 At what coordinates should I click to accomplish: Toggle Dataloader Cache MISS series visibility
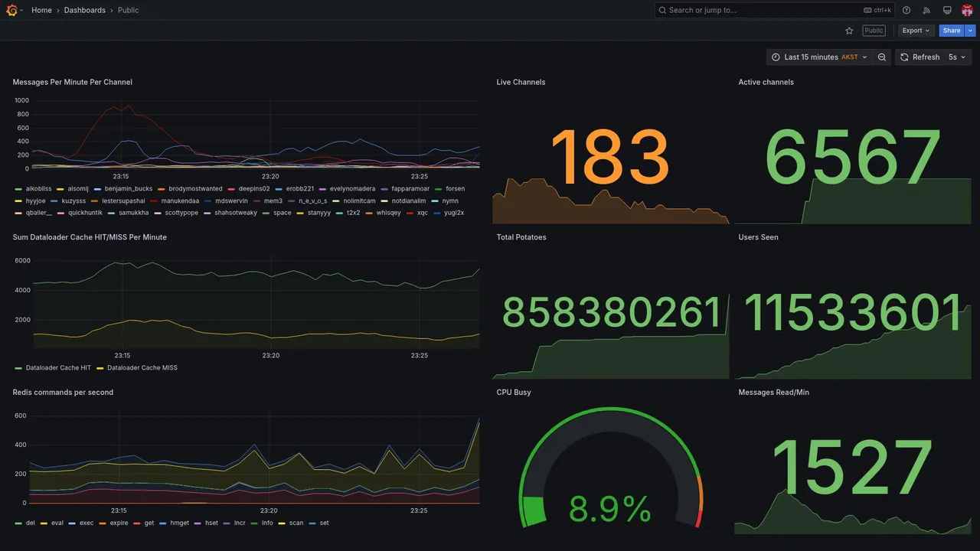[x=137, y=368]
